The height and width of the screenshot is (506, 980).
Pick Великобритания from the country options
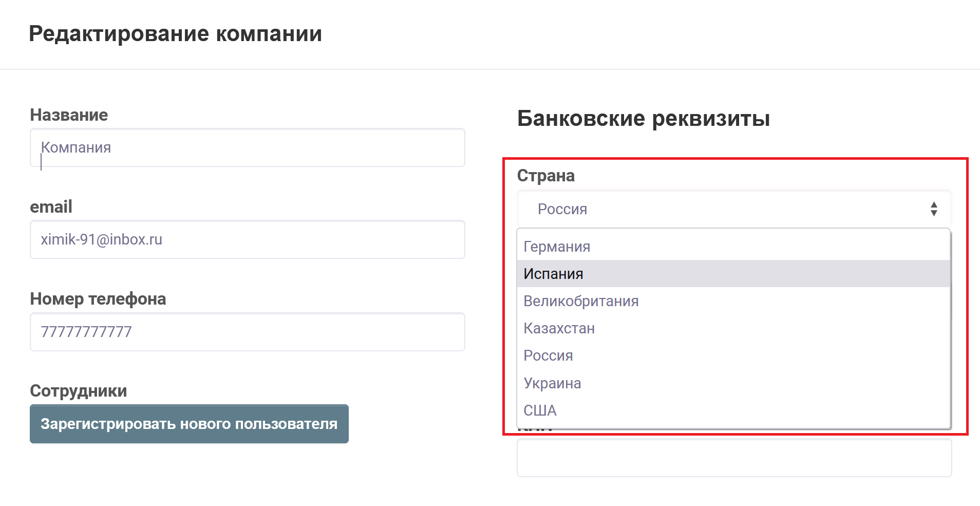[x=581, y=301]
